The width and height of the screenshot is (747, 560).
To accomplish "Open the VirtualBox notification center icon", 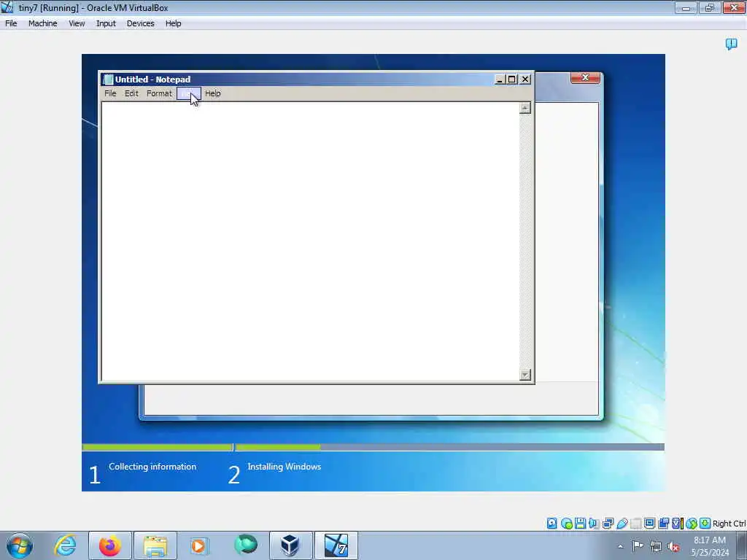I will (731, 44).
